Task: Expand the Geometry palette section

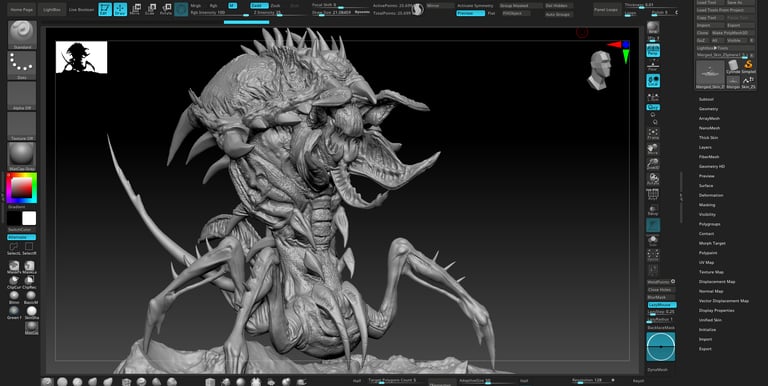Action: point(708,109)
